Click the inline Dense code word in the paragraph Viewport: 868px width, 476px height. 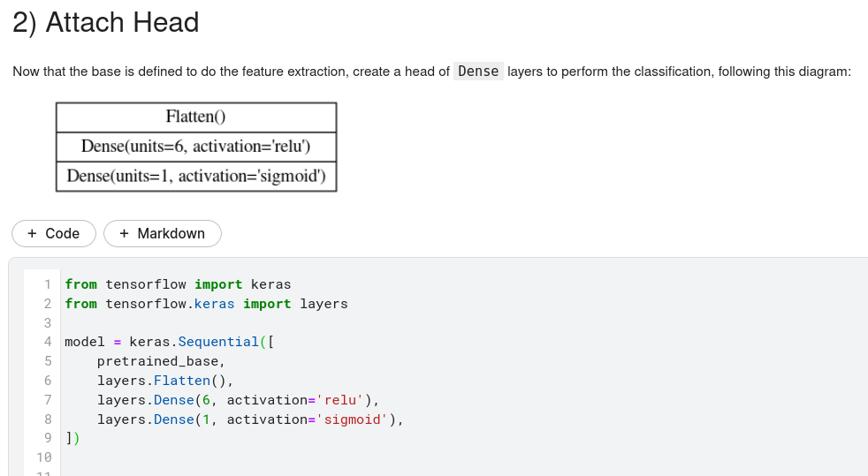point(478,72)
